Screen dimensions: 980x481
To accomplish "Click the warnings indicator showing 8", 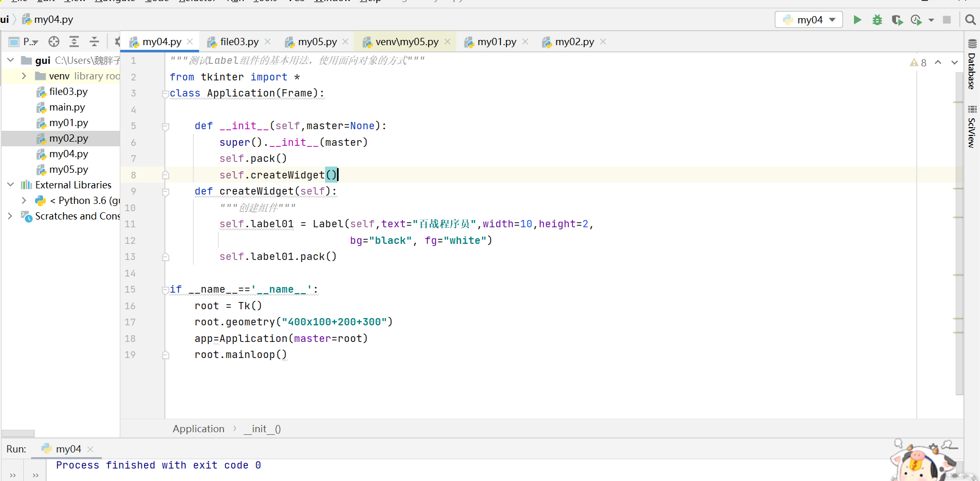I will (918, 62).
